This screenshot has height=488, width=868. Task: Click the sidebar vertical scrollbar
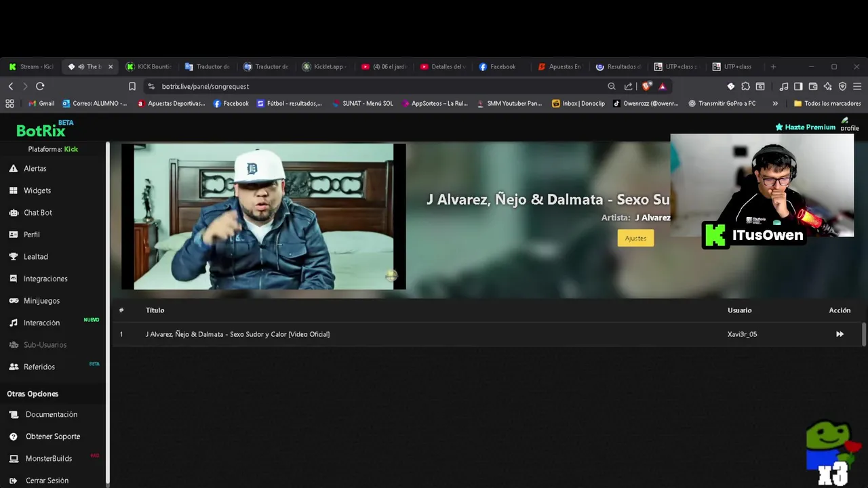click(107, 312)
